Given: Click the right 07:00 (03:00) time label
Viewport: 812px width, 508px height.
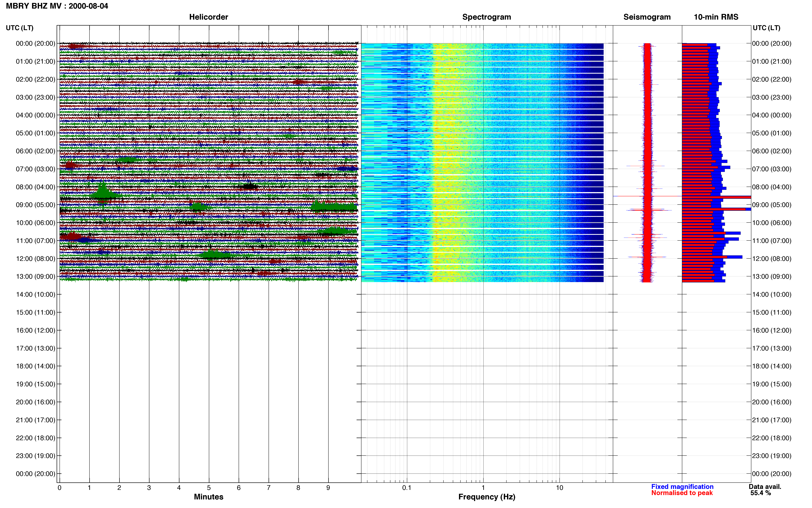Looking at the screenshot, I should 772,169.
